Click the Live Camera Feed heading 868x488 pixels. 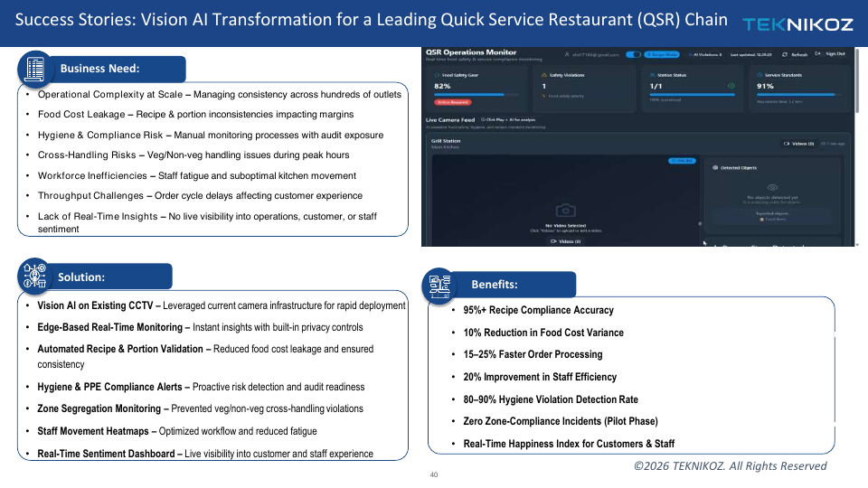coord(450,119)
